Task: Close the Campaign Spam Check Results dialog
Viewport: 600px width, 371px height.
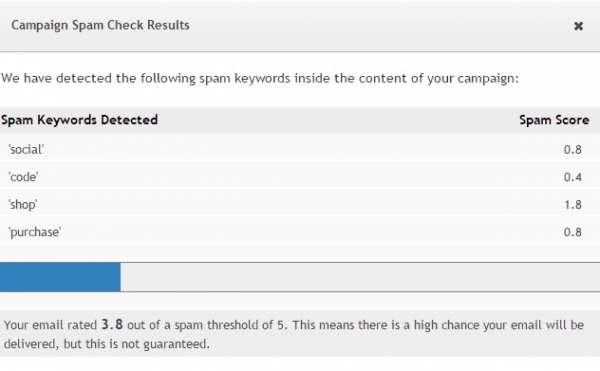Action: (578, 26)
